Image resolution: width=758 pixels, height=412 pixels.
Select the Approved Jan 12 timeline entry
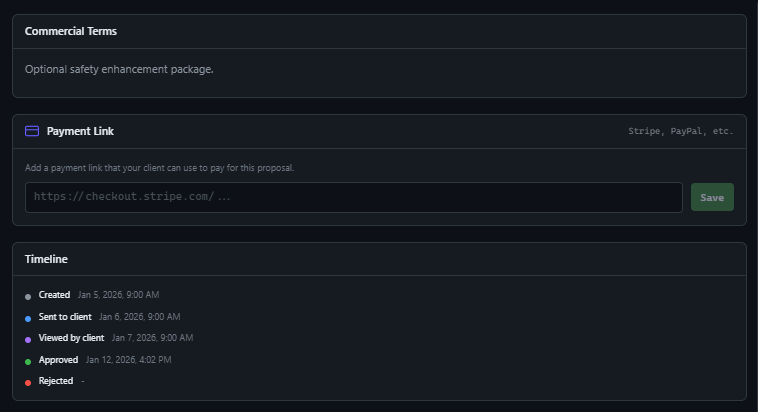tap(58, 360)
